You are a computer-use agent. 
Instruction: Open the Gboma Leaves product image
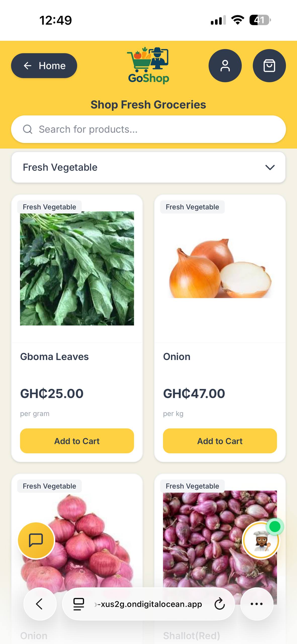pos(77,268)
